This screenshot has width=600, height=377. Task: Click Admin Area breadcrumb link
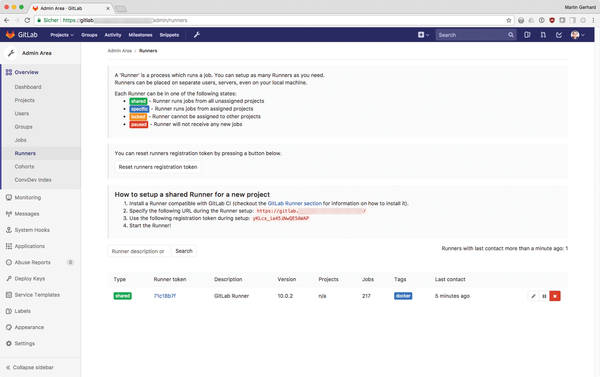tap(120, 51)
